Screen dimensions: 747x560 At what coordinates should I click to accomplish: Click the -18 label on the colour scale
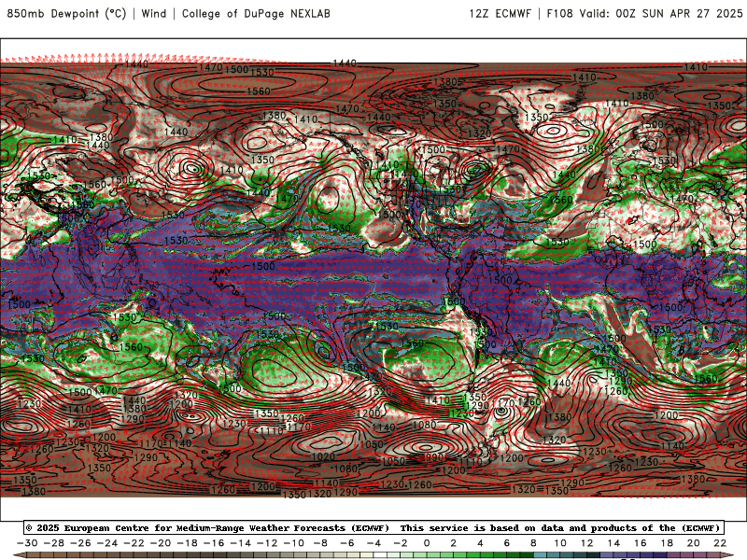click(x=188, y=543)
